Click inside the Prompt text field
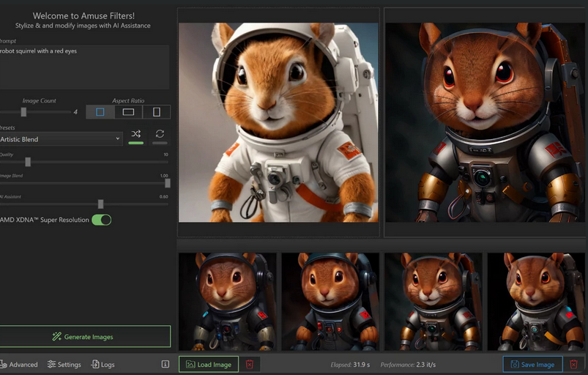Viewport: 588px width, 375px height. pos(83,66)
